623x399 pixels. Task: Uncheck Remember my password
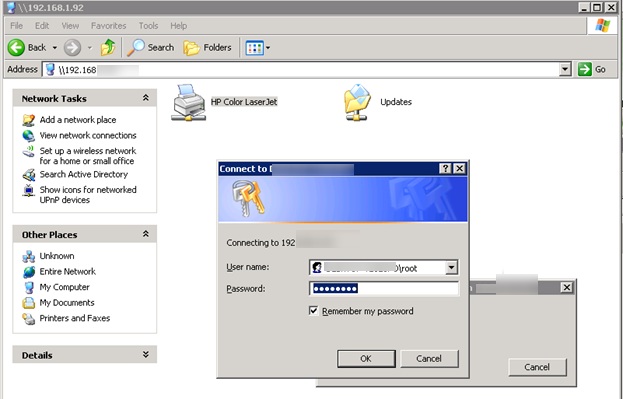coord(313,311)
